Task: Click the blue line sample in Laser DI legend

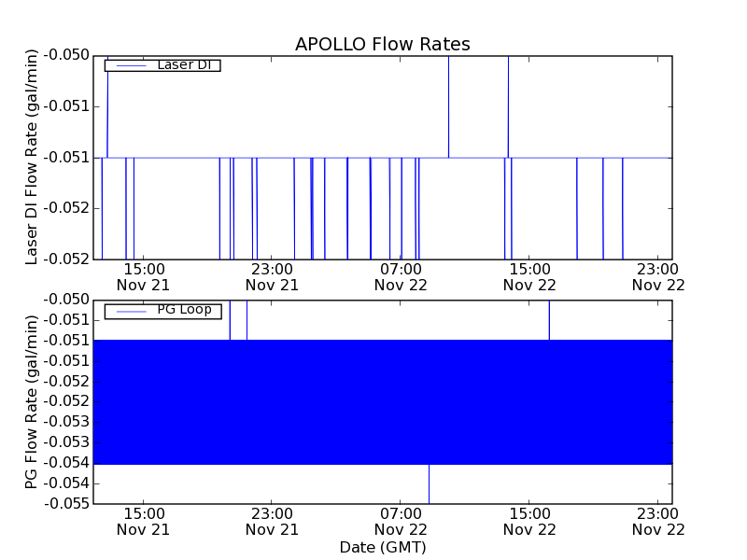Action: coord(129,65)
